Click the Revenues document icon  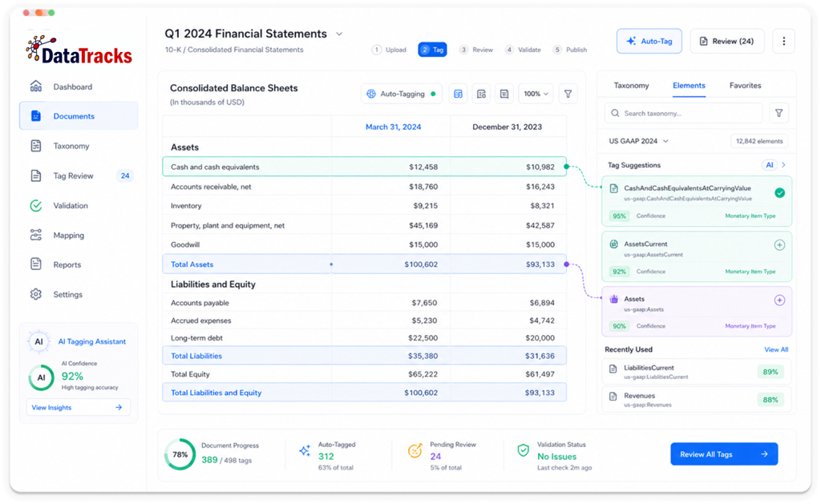pos(613,397)
